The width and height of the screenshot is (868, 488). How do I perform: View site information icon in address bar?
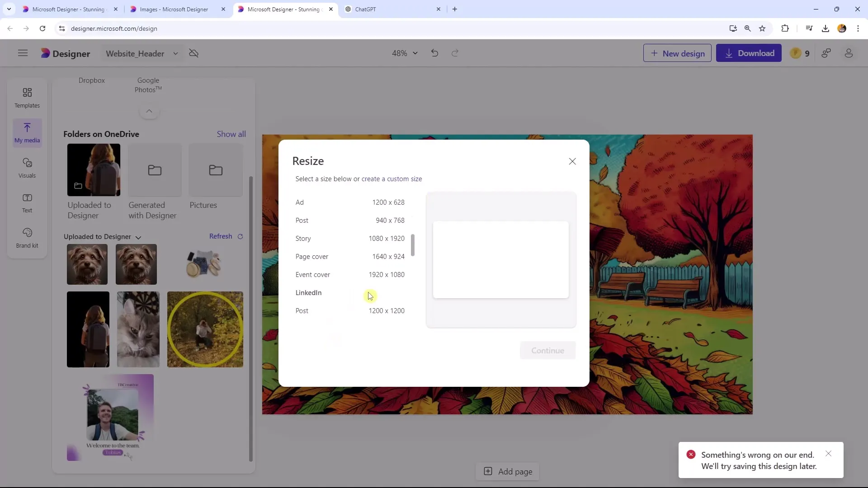(62, 28)
